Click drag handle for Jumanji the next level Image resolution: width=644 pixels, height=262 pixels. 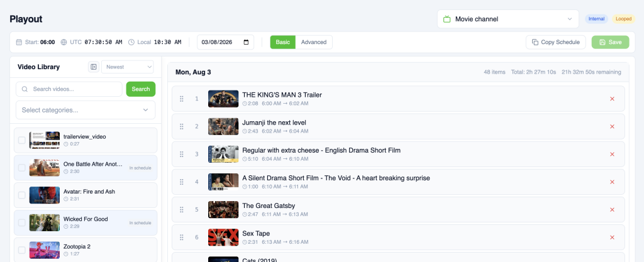pyautogui.click(x=182, y=126)
